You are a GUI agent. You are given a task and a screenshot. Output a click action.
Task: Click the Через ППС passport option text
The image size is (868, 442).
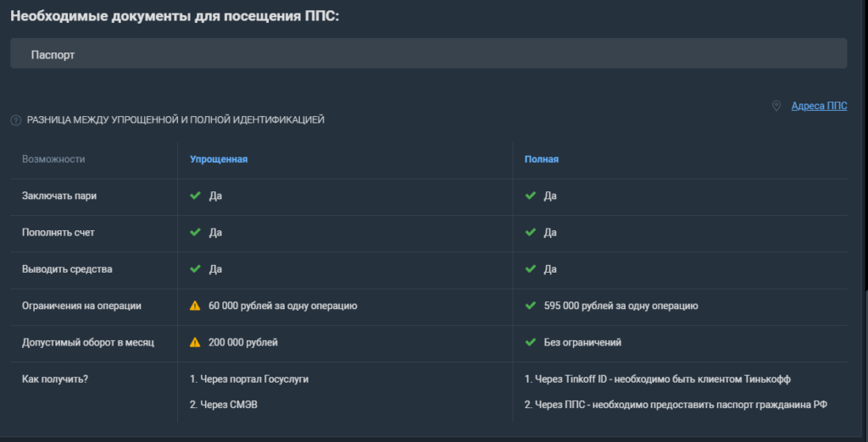pyautogui.click(x=676, y=405)
